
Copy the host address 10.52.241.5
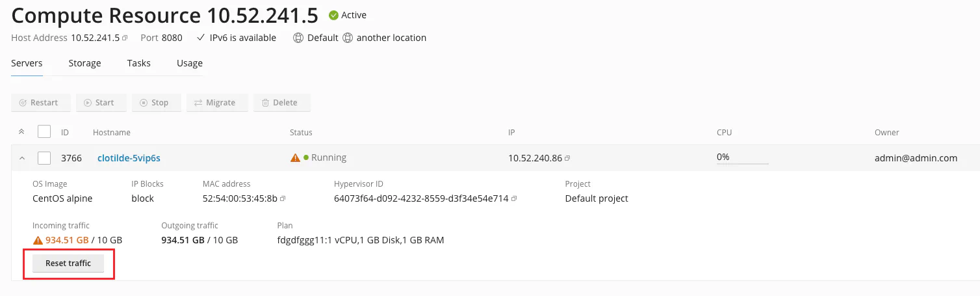pyautogui.click(x=125, y=38)
